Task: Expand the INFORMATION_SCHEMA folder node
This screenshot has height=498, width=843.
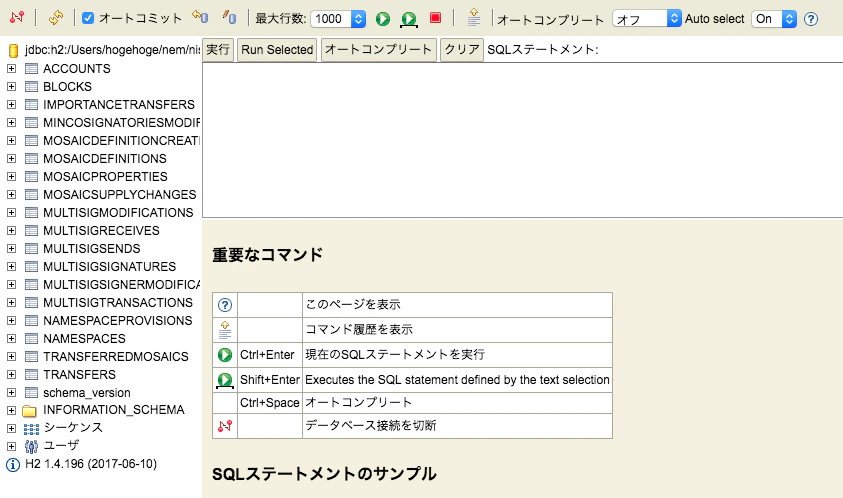Action: coord(11,410)
